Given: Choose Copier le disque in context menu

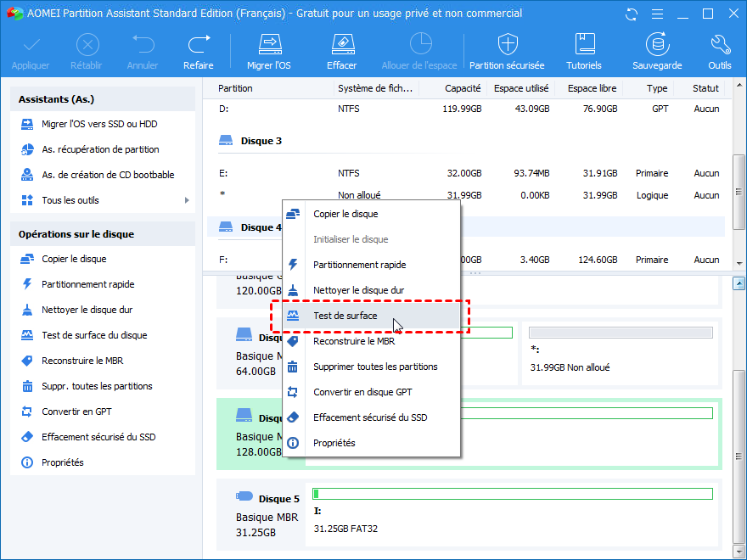Looking at the screenshot, I should (x=372, y=215).
